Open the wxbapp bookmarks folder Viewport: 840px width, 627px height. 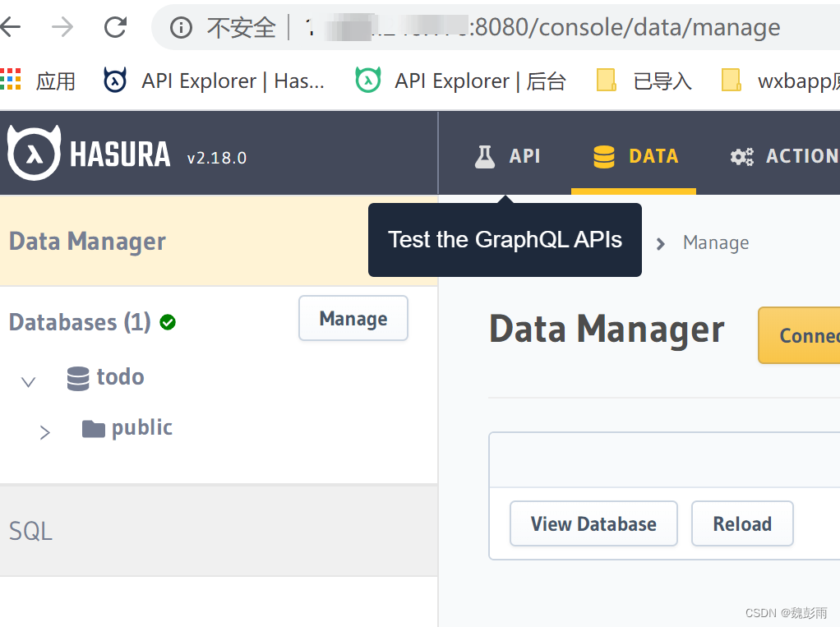coord(780,81)
